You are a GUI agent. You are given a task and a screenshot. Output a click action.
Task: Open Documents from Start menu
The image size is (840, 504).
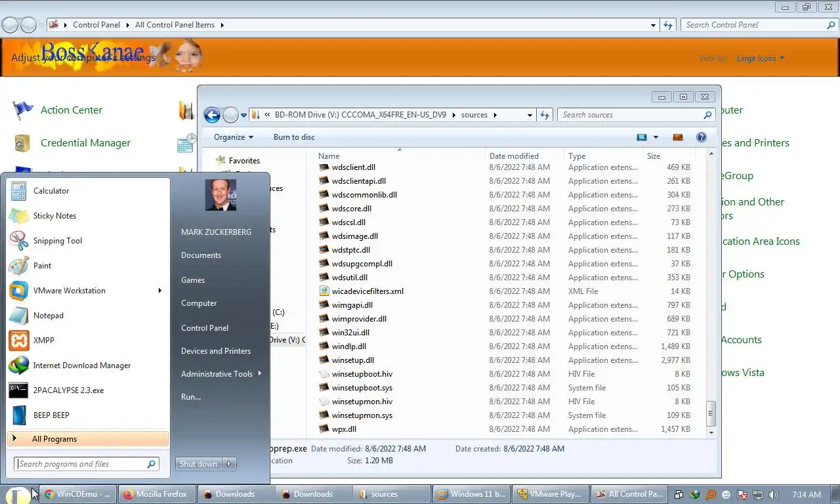(x=201, y=255)
